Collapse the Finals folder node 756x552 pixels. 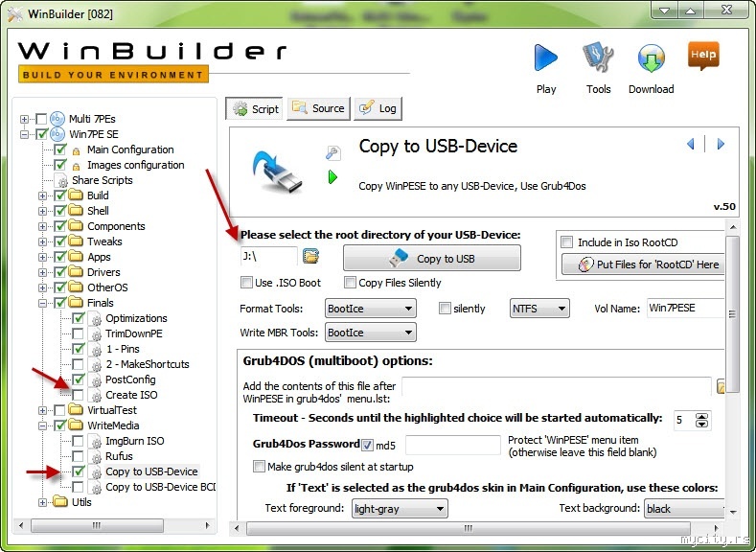pos(42,303)
